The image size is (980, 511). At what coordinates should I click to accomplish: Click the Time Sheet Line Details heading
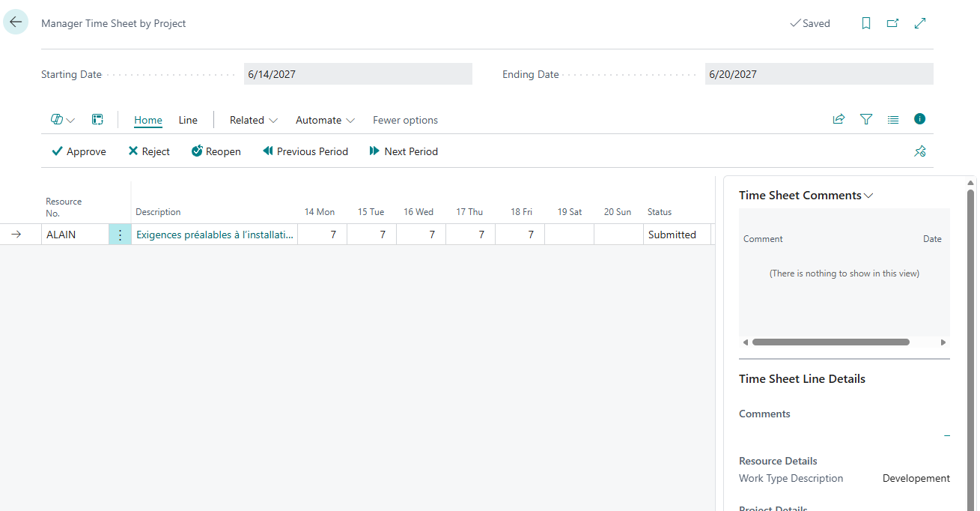[802, 379]
